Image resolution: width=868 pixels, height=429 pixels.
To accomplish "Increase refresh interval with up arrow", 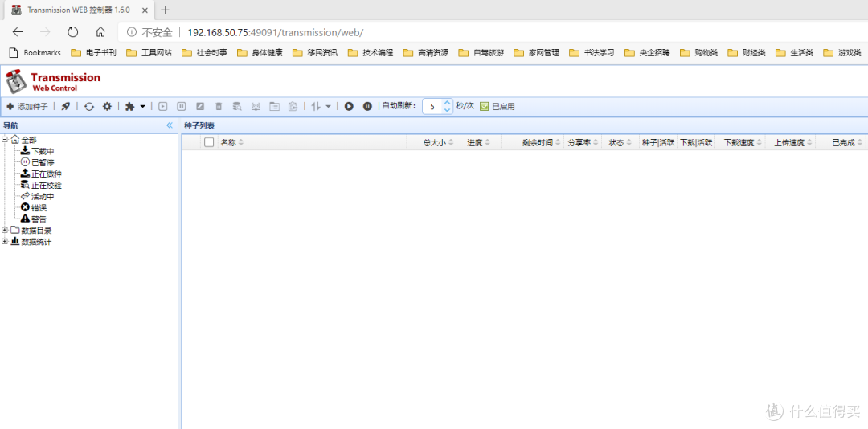I will click(x=448, y=102).
